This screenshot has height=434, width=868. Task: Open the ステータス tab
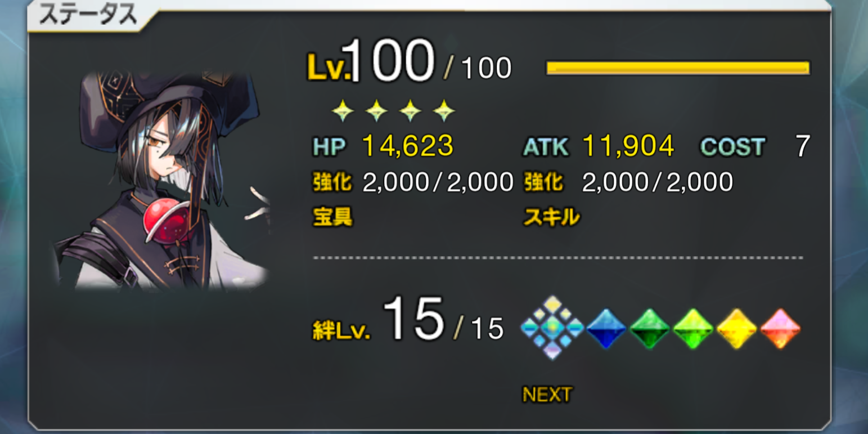[89, 16]
